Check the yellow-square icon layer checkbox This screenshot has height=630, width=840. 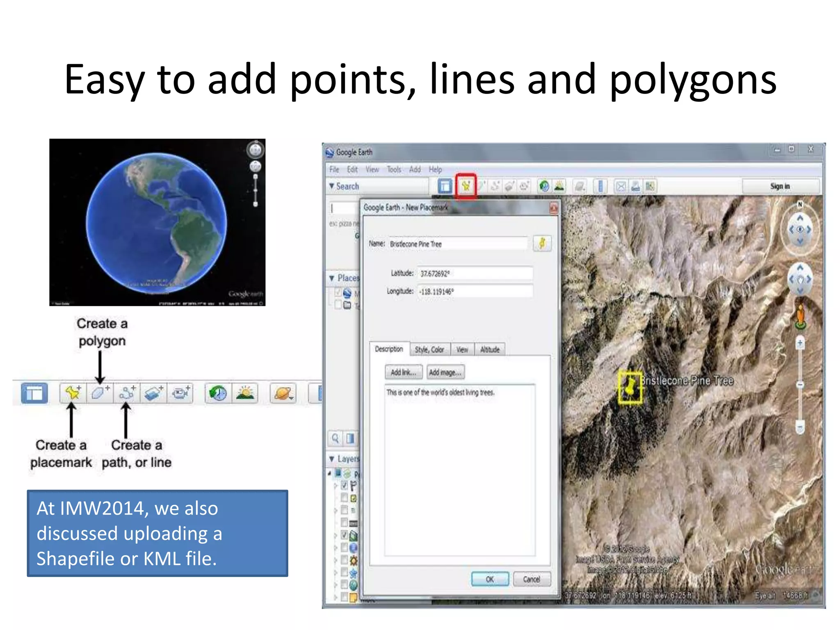[344, 498]
